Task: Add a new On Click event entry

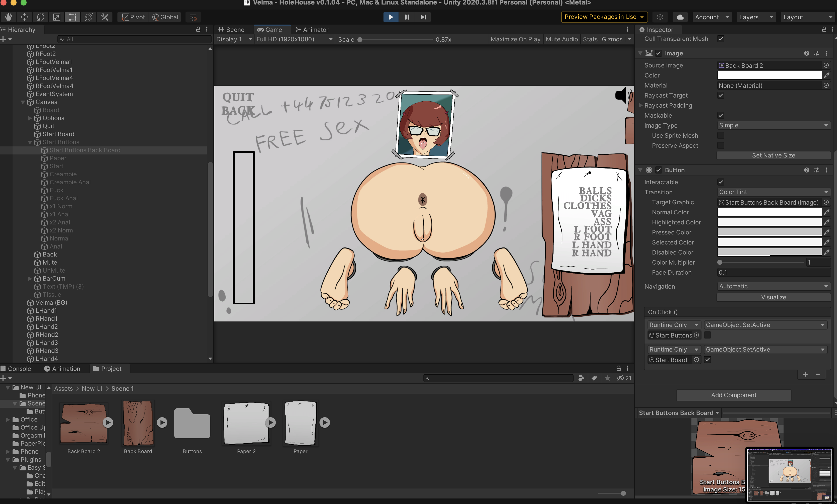Action: [x=805, y=374]
